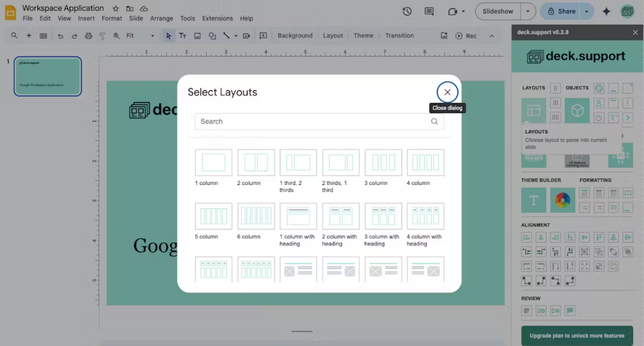Screen dimensions: 644x346
Task: Click the Background toolbar button
Action: [295, 36]
